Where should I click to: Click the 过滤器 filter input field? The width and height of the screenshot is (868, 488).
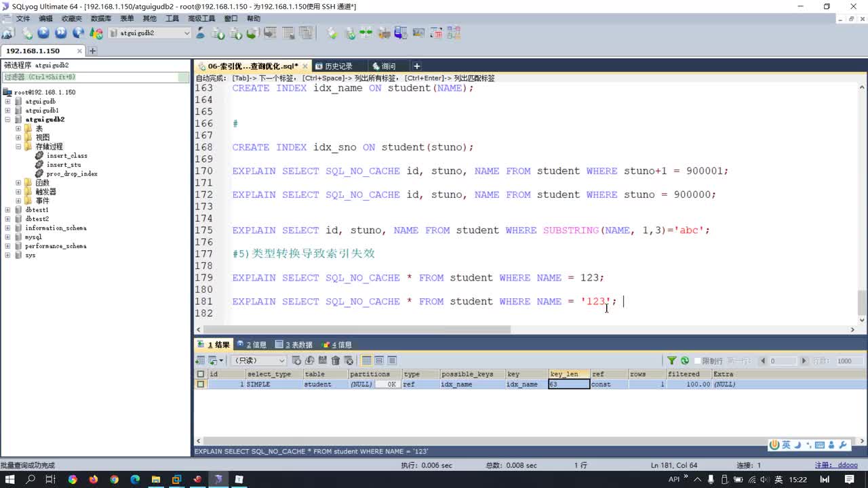coord(95,77)
